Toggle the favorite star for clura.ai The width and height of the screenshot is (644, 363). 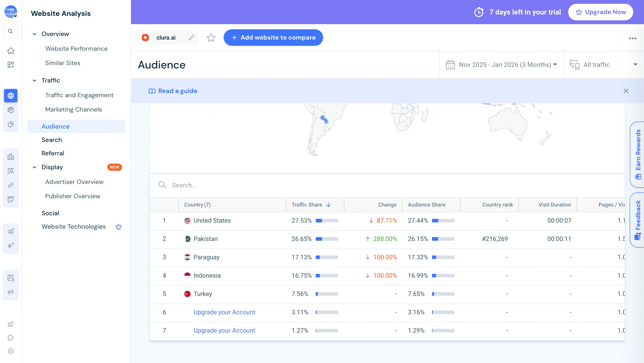tap(211, 38)
